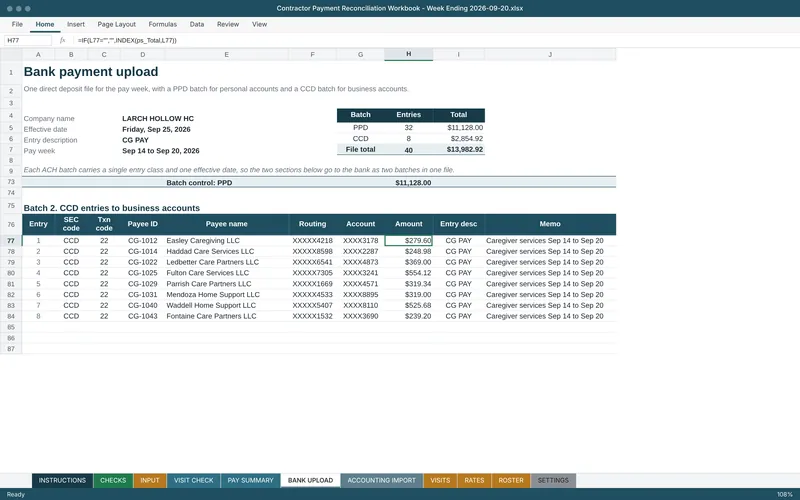
Task: Switch to the VISITS sheet tab
Action: [x=440, y=480]
